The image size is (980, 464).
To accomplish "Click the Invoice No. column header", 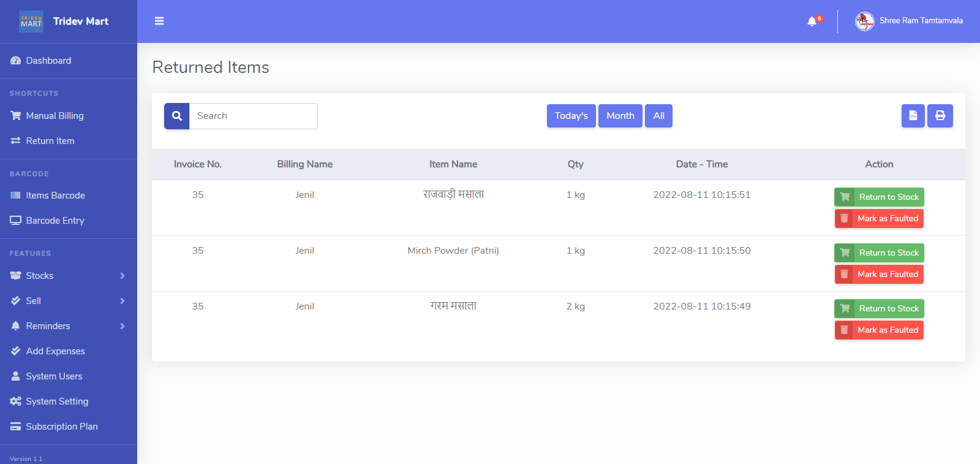I will pyautogui.click(x=198, y=164).
